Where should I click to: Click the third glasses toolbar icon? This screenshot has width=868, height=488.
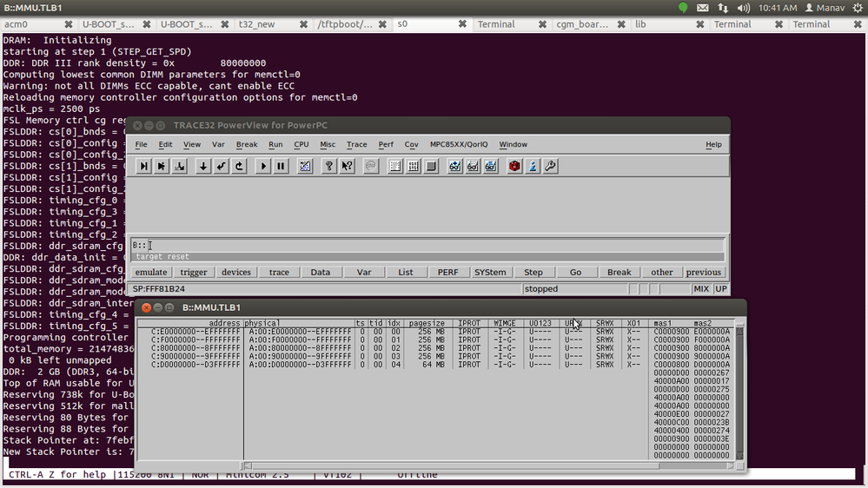click(490, 166)
